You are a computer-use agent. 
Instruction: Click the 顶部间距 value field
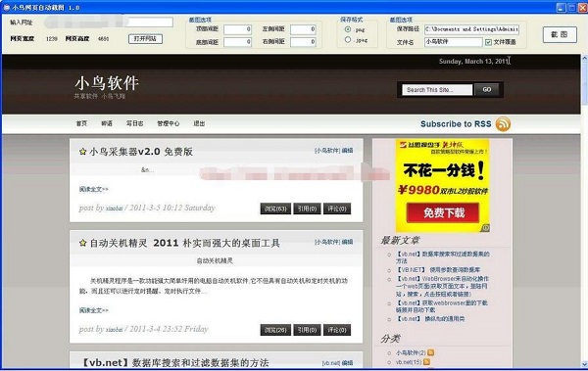click(237, 29)
